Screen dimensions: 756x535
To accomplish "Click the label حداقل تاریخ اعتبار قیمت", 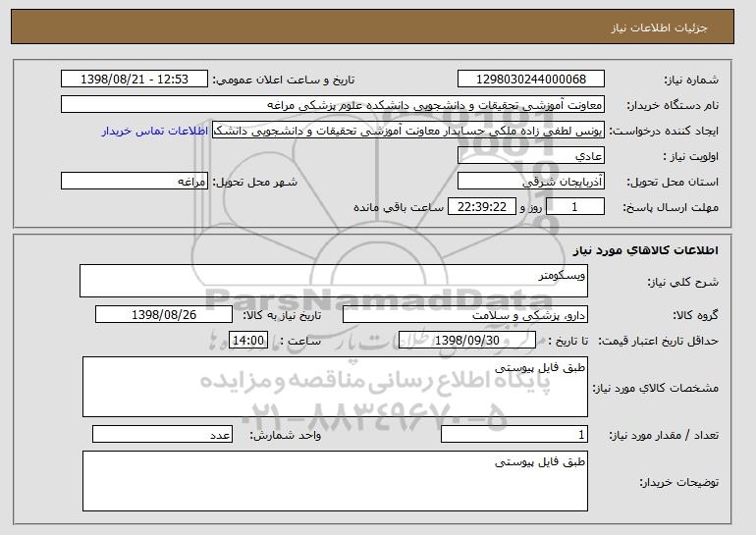I will click(659, 342).
